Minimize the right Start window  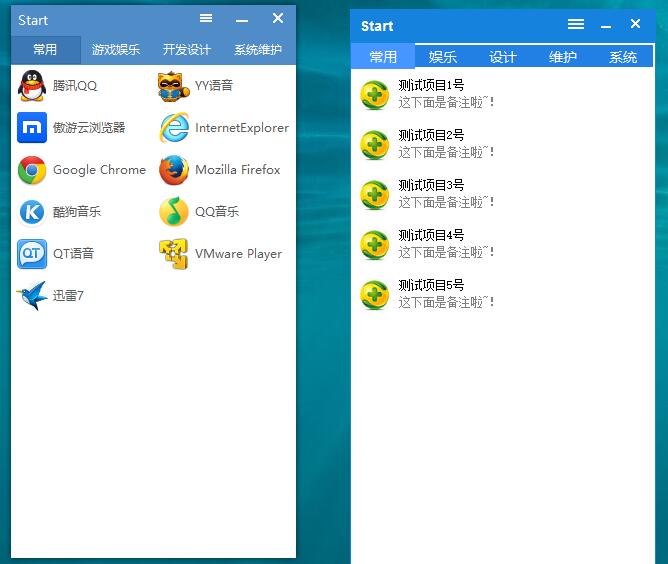pos(606,27)
